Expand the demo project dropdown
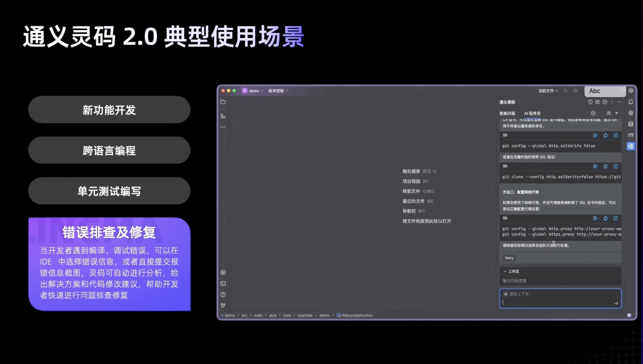This screenshot has width=643, height=364. click(x=253, y=91)
